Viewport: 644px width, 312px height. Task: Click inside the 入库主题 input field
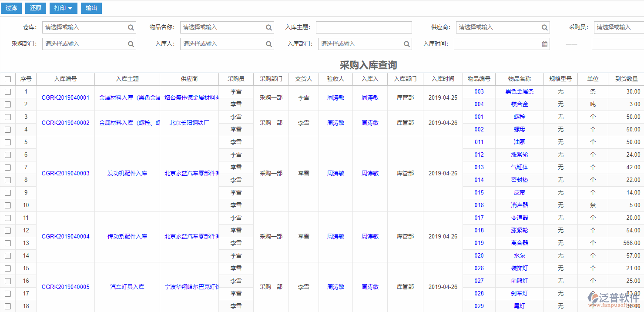pyautogui.click(x=364, y=27)
